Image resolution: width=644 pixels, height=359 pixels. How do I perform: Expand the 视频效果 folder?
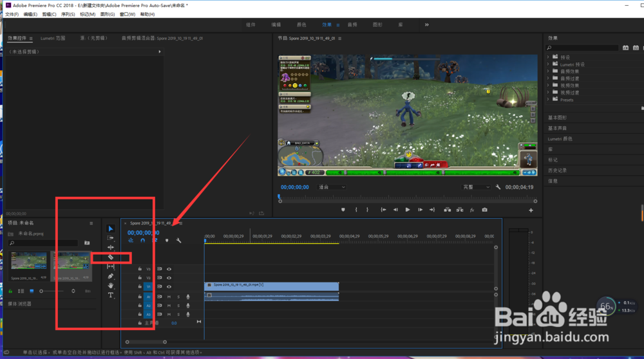[x=548, y=86]
